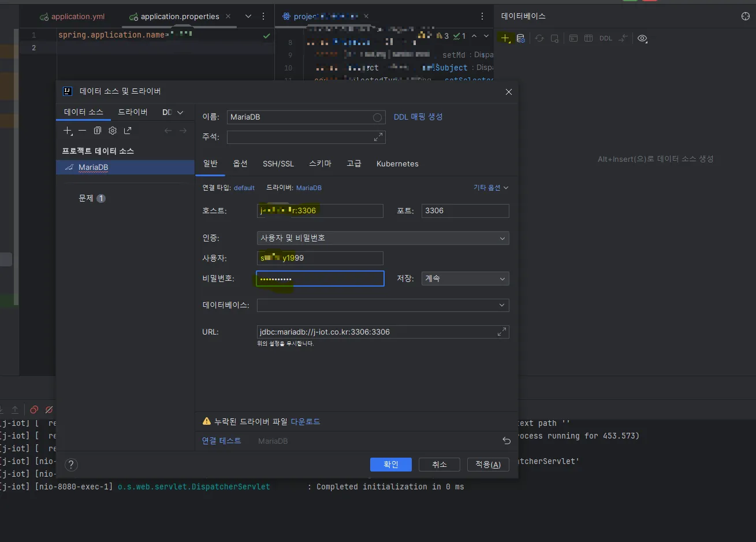Click into the password input field
This screenshot has height=542, width=756.
321,279
